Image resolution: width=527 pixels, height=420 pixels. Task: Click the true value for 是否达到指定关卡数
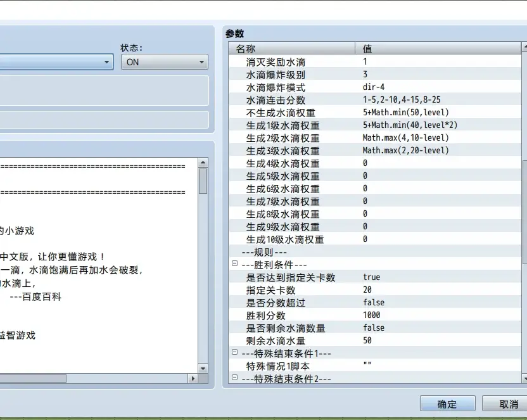coord(371,277)
